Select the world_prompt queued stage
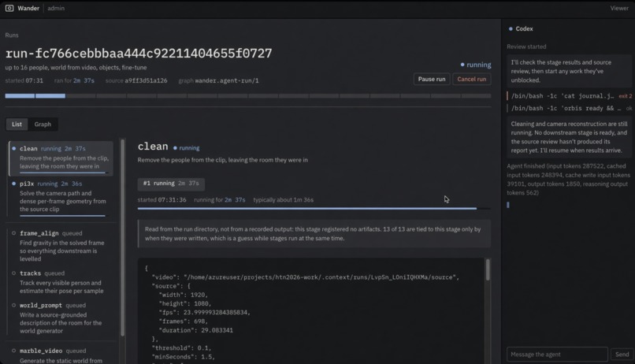This screenshot has height=364, width=635. [x=61, y=318]
